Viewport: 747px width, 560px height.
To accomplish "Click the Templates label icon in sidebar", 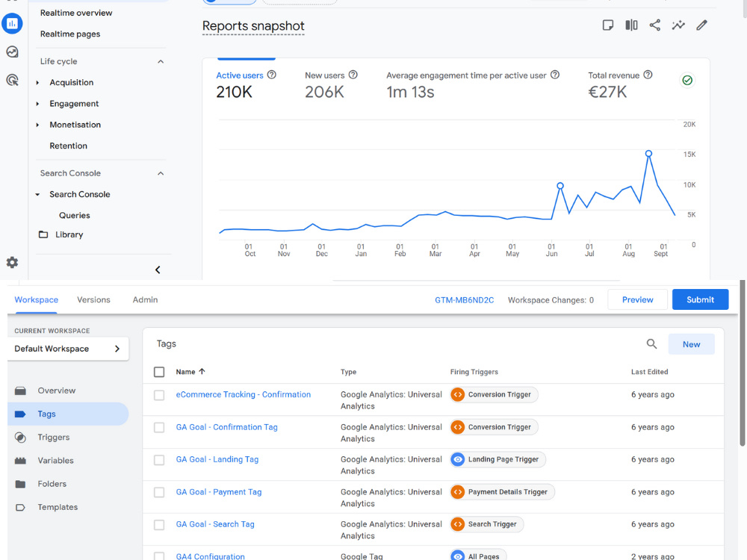I will click(x=20, y=507).
